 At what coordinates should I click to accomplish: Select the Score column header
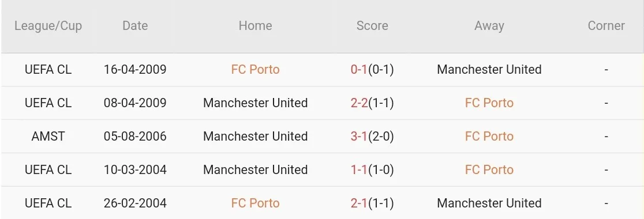pos(372,26)
